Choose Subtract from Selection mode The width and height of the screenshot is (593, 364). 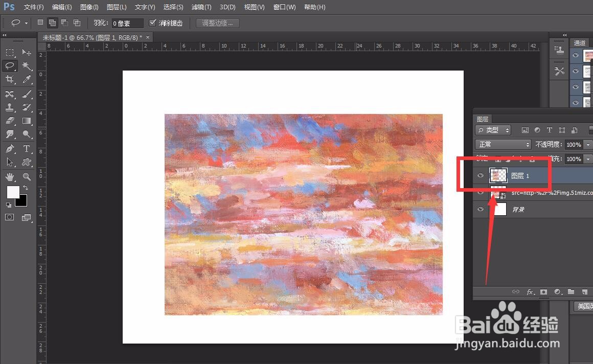click(65, 22)
